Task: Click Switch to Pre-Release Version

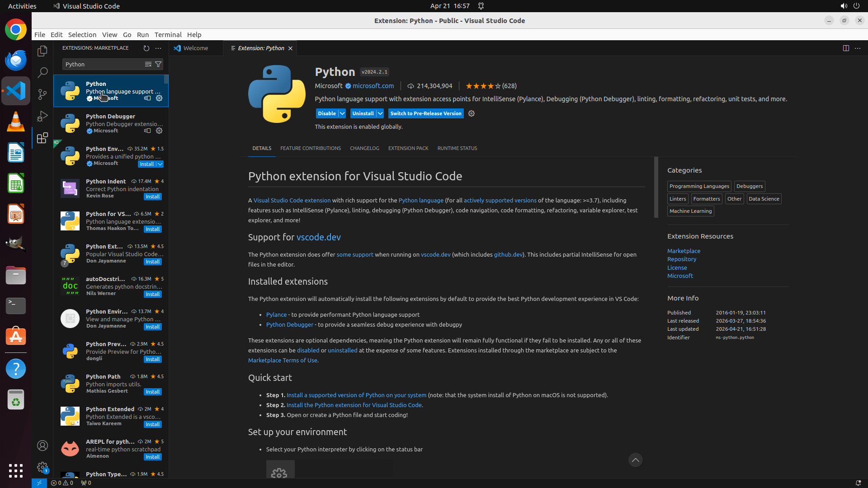Action: tap(425, 113)
